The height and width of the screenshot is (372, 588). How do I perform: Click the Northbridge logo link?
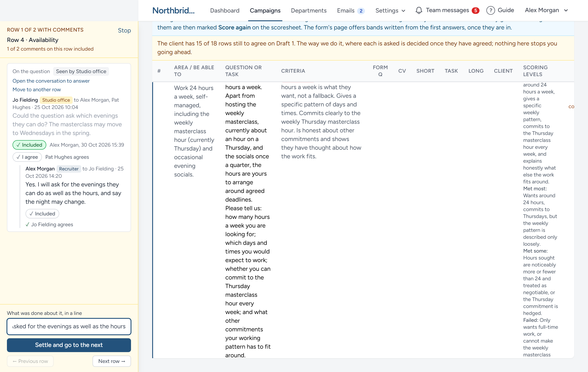click(173, 11)
